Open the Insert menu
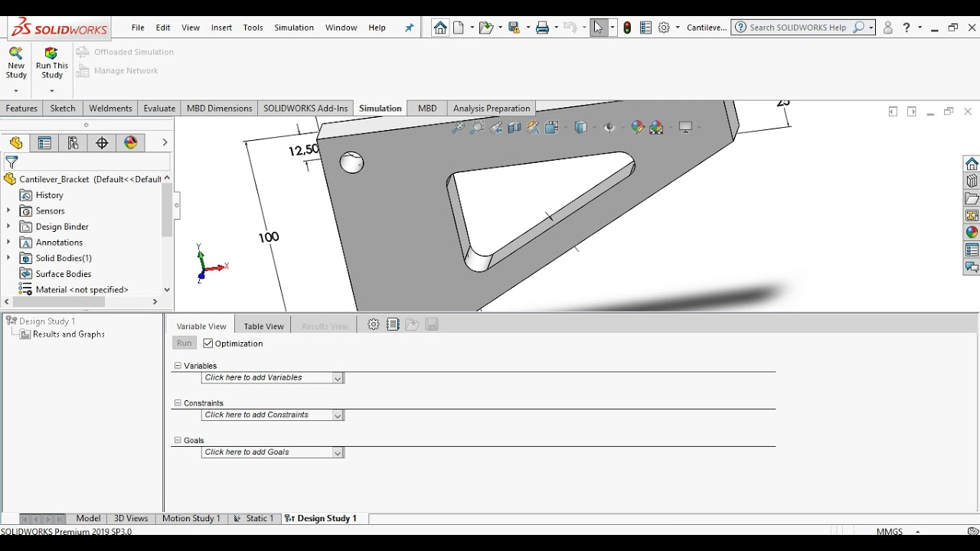Viewport: 980px width, 551px height. coord(221,28)
